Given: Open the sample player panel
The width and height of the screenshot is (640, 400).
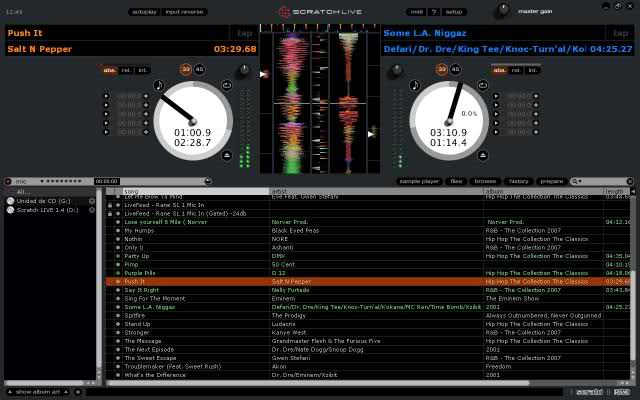Looking at the screenshot, I should click(419, 181).
